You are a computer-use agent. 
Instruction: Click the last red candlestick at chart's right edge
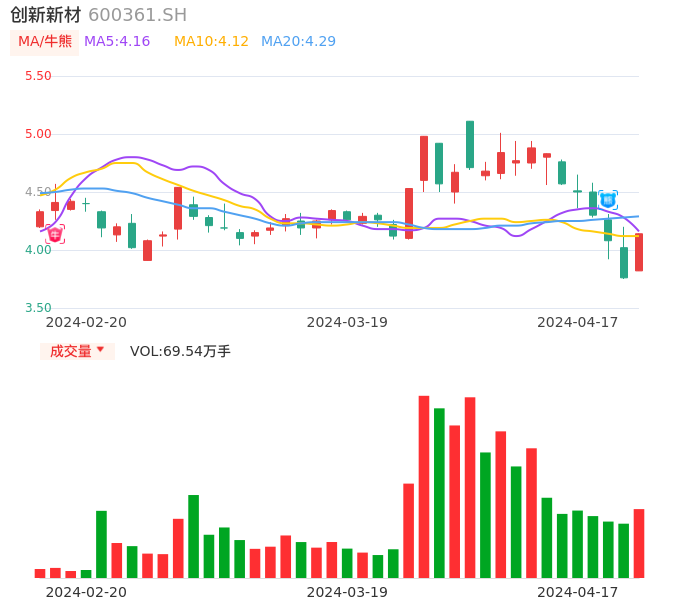click(639, 252)
